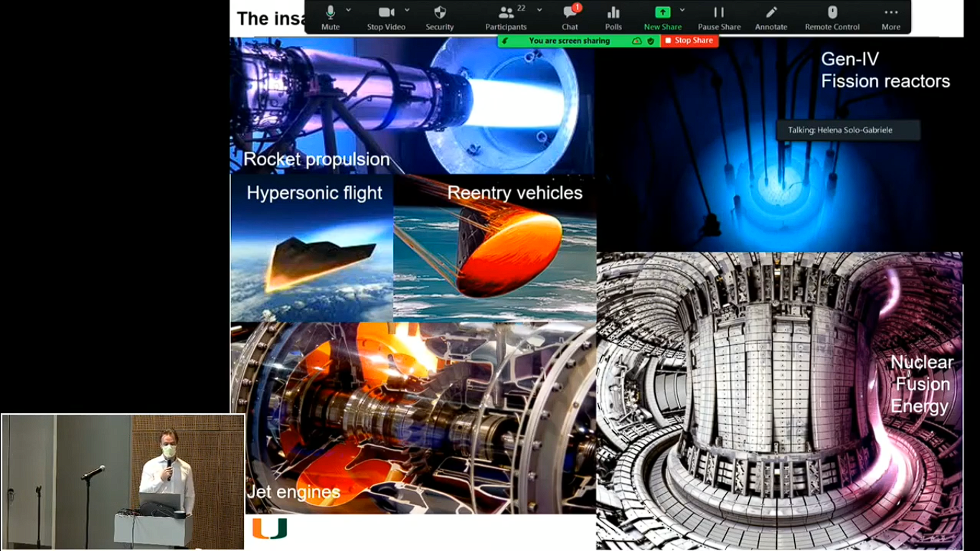980x551 pixels.
Task: Click the cloud icon in sharing bar
Action: (636, 41)
